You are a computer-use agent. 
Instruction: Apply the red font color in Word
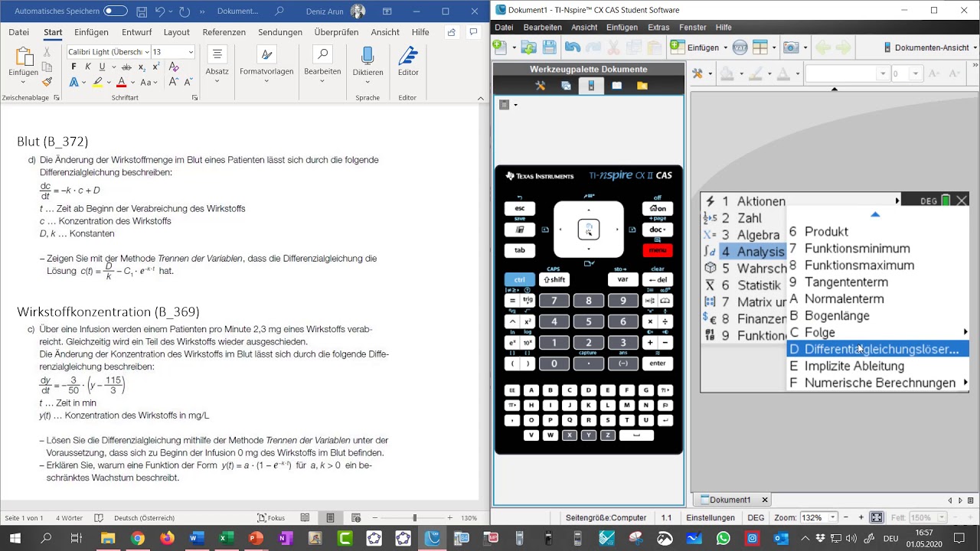click(x=121, y=82)
